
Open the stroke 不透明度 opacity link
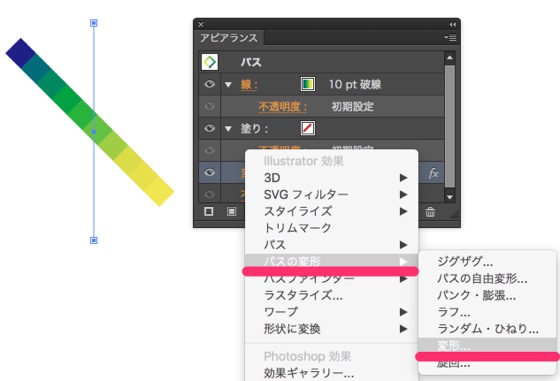(x=282, y=106)
